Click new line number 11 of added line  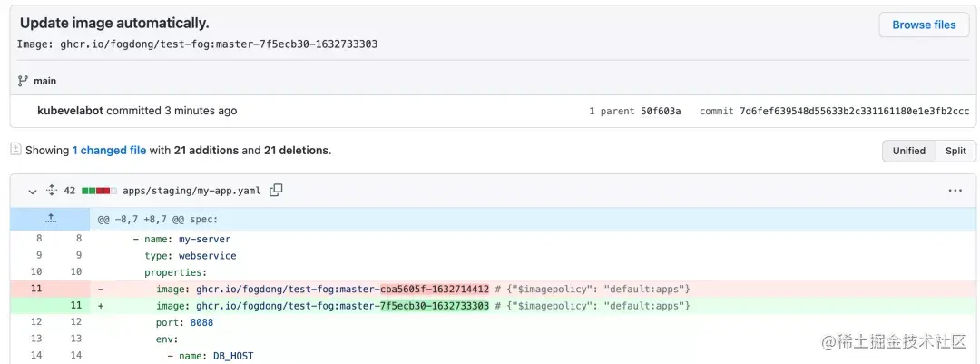click(76, 306)
